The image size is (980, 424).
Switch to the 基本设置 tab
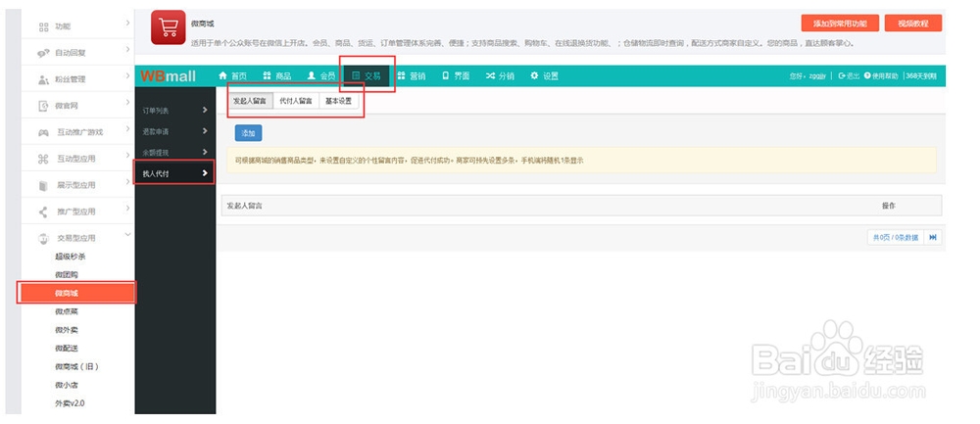click(339, 101)
